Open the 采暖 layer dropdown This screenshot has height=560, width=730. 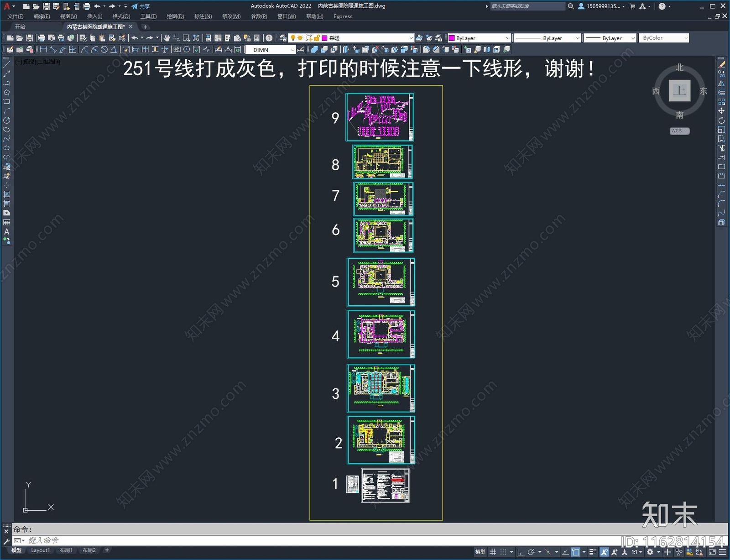[x=411, y=38]
